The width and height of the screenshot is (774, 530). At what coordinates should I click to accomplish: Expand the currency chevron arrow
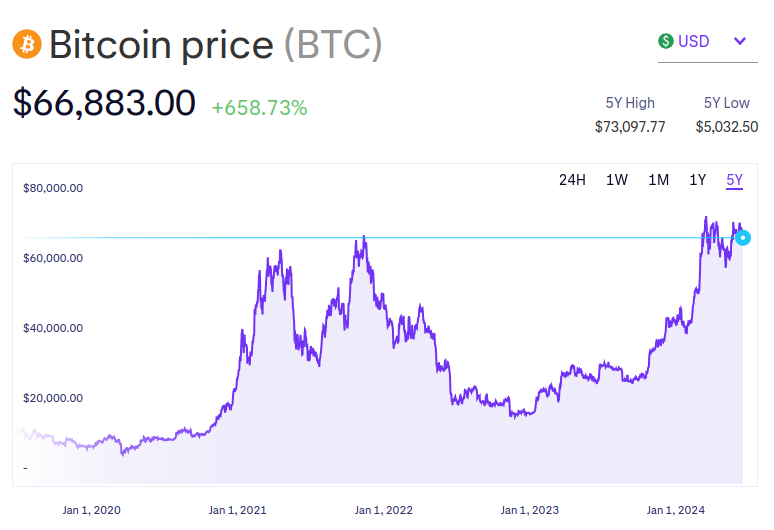coord(740,41)
